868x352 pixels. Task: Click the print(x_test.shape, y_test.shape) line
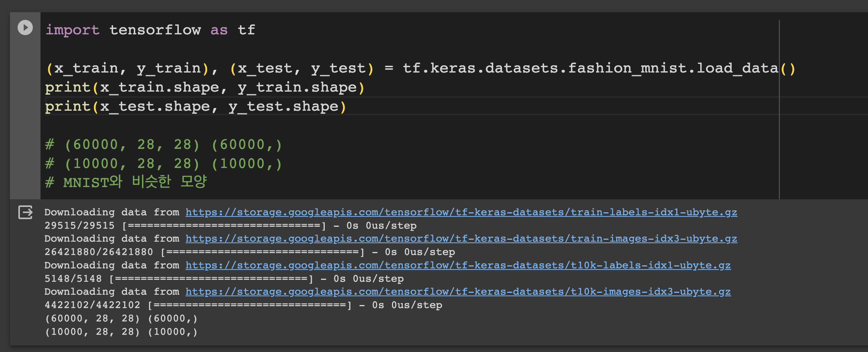(x=196, y=107)
